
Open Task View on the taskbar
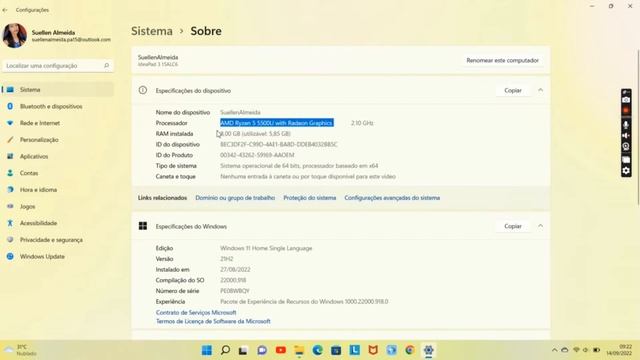pyautogui.click(x=243, y=350)
